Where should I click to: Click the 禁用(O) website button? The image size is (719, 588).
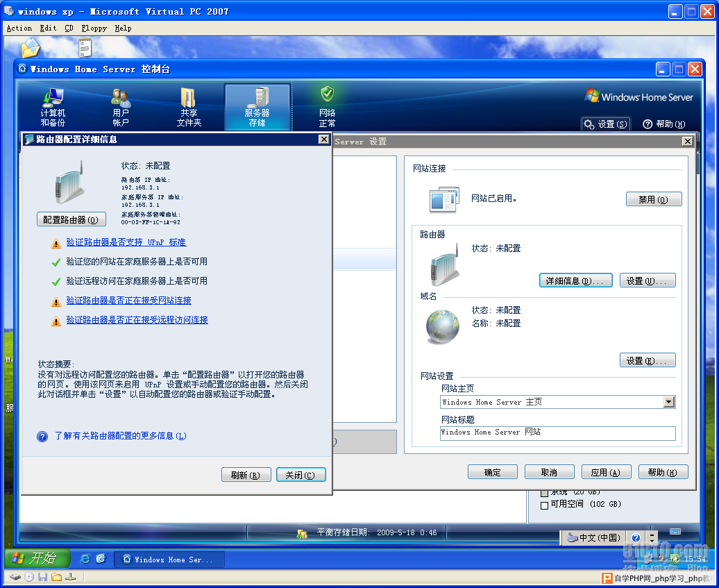tap(654, 199)
